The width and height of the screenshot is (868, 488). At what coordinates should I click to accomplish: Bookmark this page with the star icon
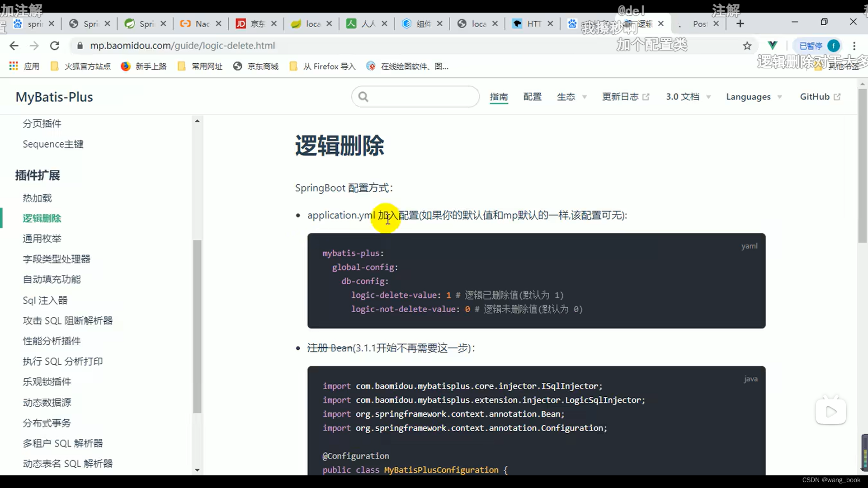pos(748,46)
